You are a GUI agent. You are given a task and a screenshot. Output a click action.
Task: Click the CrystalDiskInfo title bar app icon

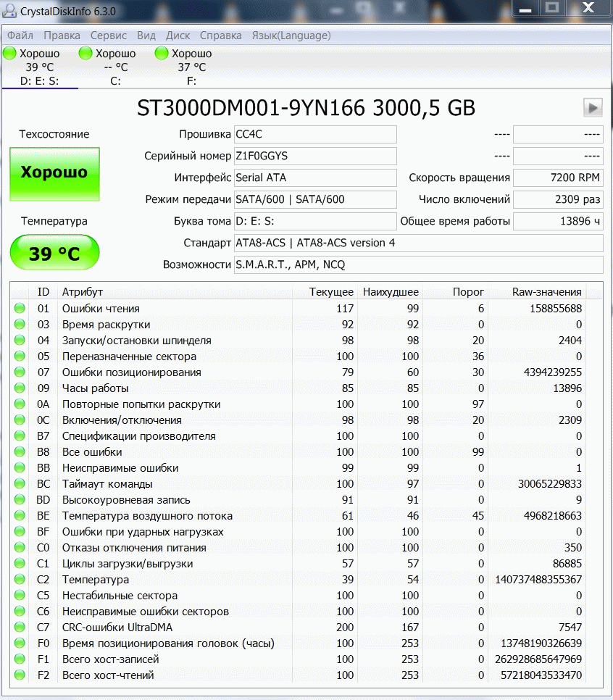9,10
